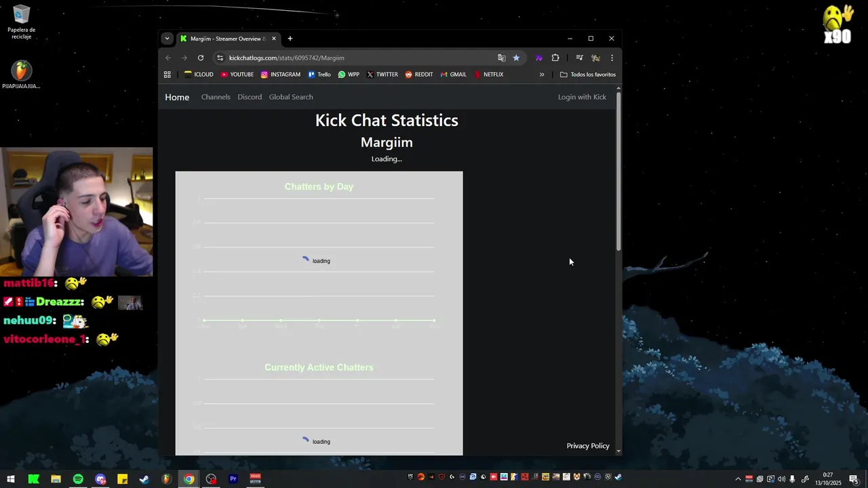This screenshot has width=868, height=488.
Task: Click Login with Kick
Action: click(x=582, y=97)
